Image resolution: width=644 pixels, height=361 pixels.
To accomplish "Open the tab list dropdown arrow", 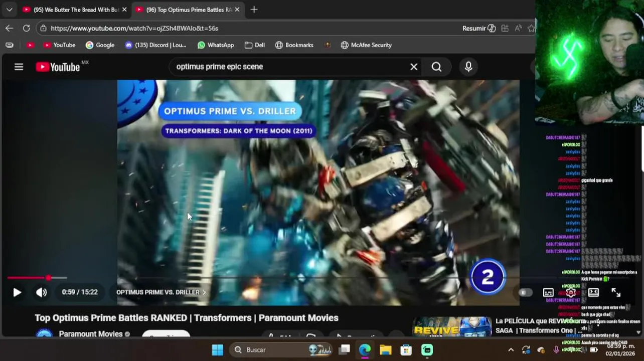I will coord(9,10).
